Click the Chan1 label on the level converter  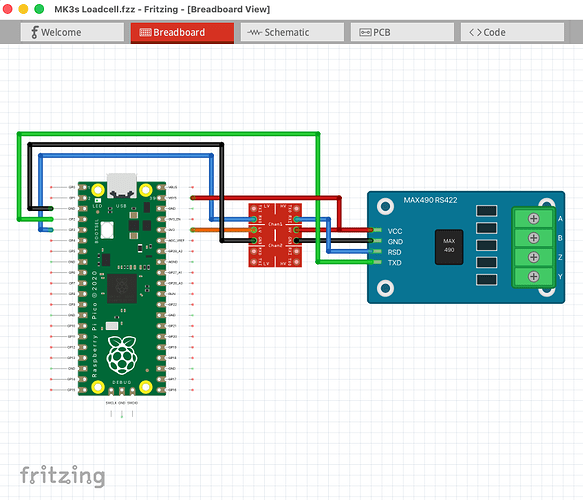tap(275, 224)
